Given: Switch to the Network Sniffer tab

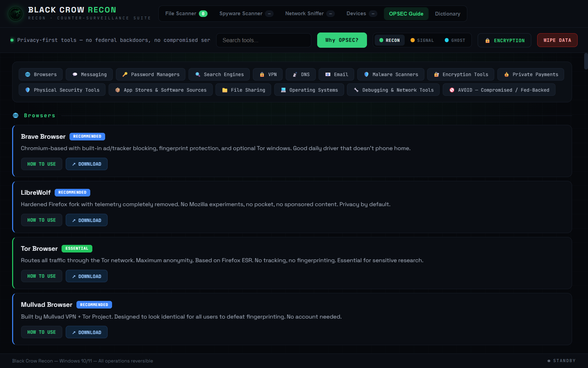Looking at the screenshot, I should 310,13.
